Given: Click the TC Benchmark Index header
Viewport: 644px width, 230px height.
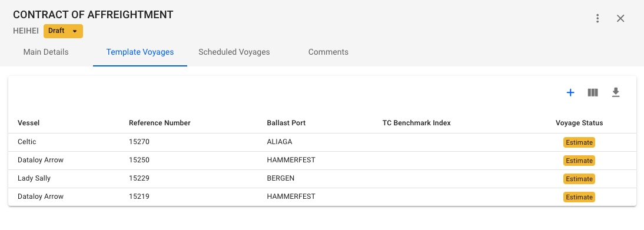Looking at the screenshot, I should tap(416, 123).
